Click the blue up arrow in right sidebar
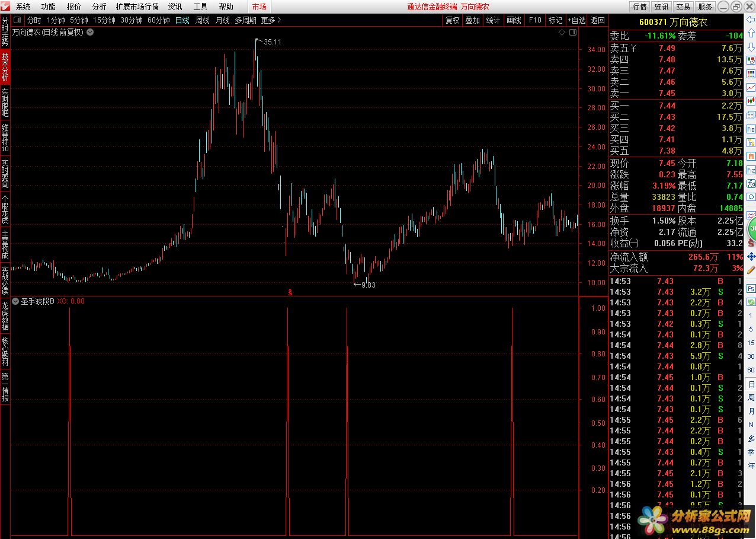 point(751,34)
